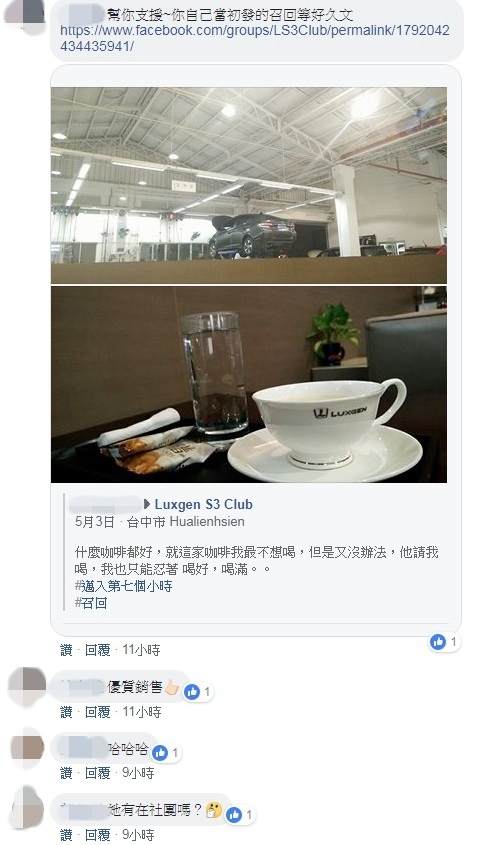Click like reaction icon on 她有在社團嗎 comment
This screenshot has width=498, height=845.
tap(234, 815)
